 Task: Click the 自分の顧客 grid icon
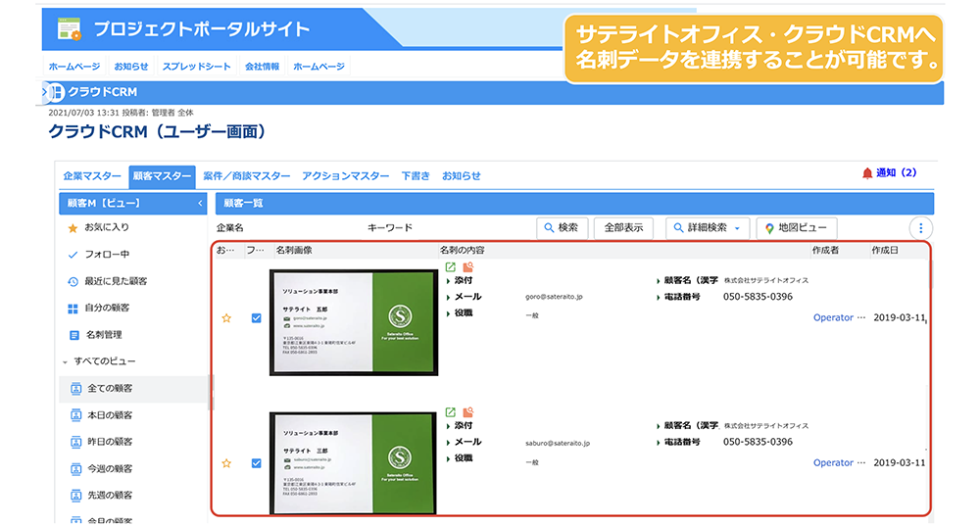(x=73, y=309)
